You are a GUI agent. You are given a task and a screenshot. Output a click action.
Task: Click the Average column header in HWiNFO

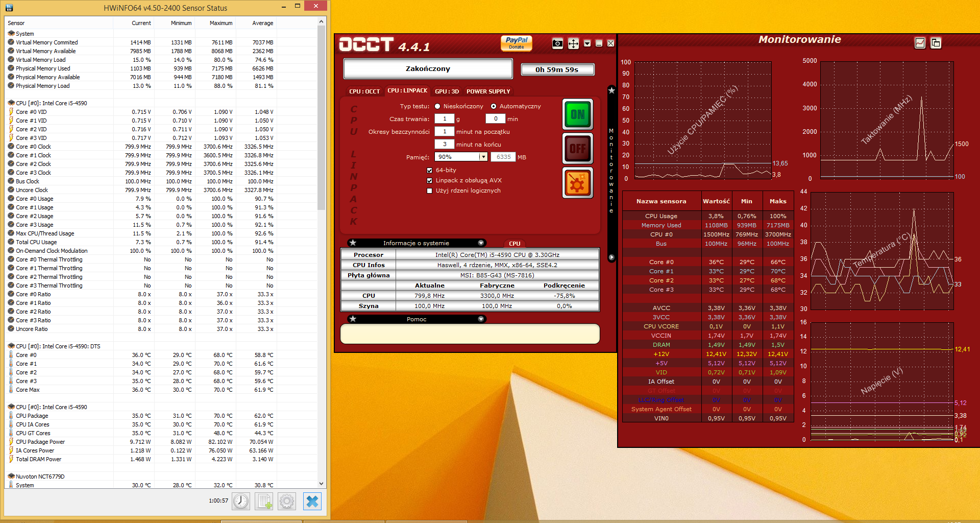click(256, 23)
